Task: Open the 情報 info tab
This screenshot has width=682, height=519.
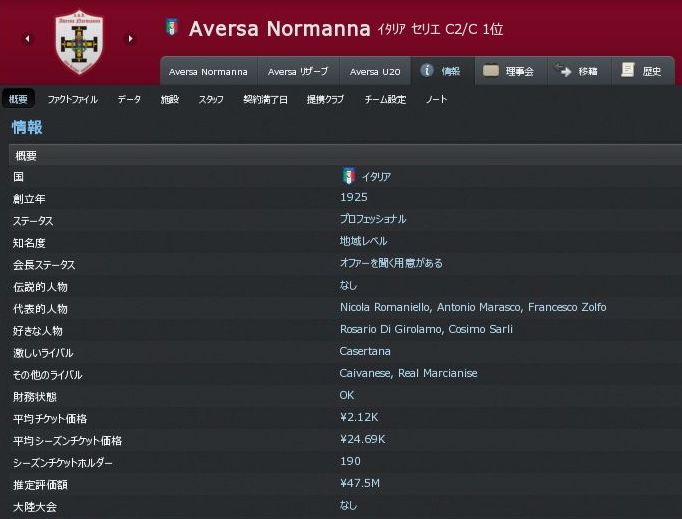Action: point(440,71)
